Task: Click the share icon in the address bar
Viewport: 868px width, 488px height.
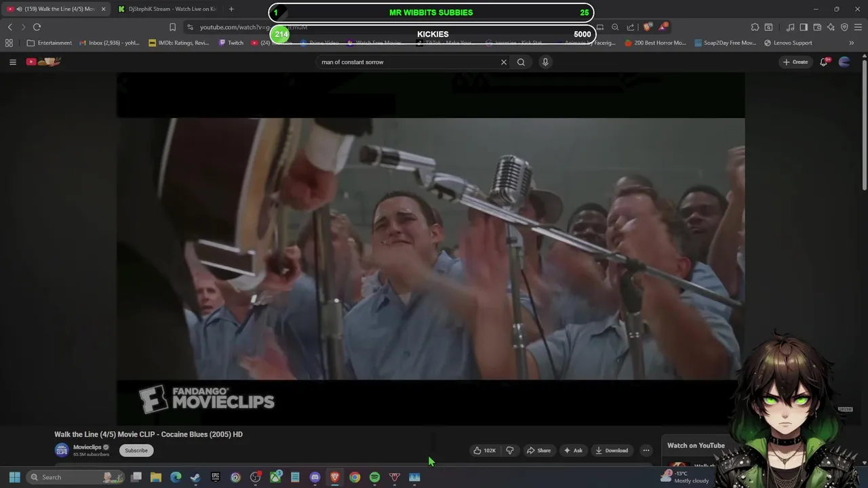Action: (631, 27)
